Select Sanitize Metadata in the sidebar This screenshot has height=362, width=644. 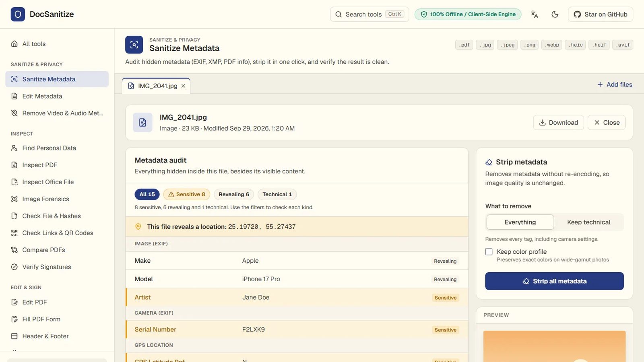[57, 79]
